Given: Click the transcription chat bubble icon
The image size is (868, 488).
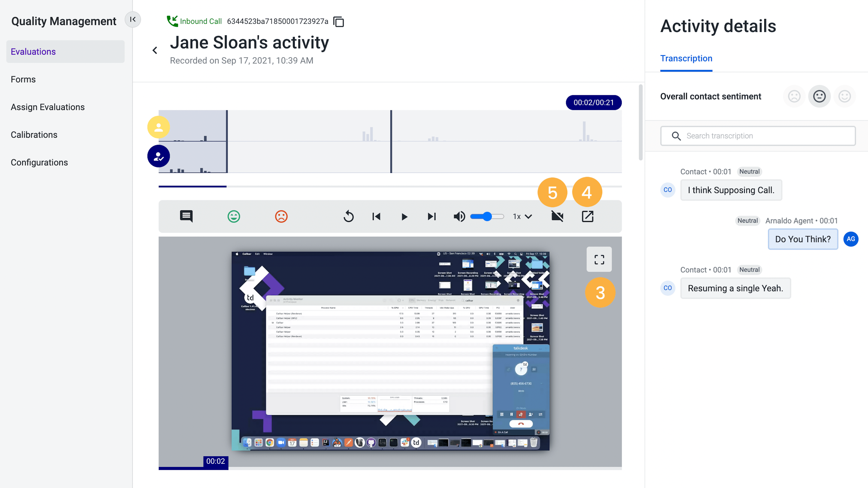Looking at the screenshot, I should point(186,216).
